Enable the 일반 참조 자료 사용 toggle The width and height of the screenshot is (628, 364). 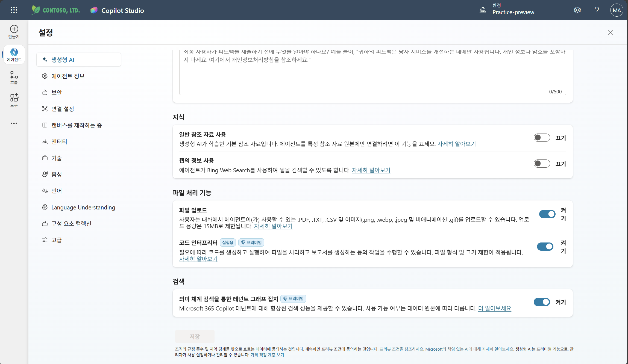(542, 138)
